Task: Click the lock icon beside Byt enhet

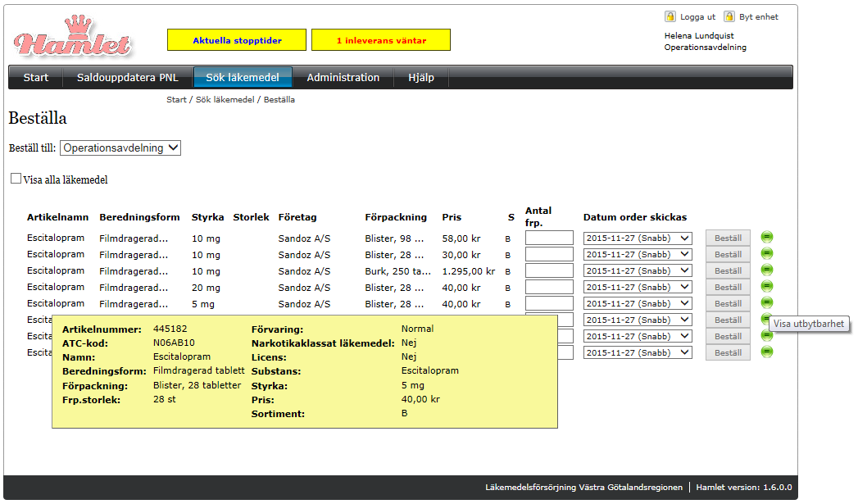Action: [x=729, y=16]
